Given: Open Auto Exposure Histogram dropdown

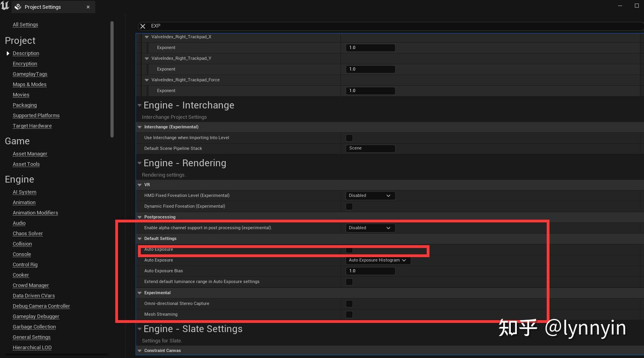Looking at the screenshot, I should pyautogui.click(x=378, y=260).
